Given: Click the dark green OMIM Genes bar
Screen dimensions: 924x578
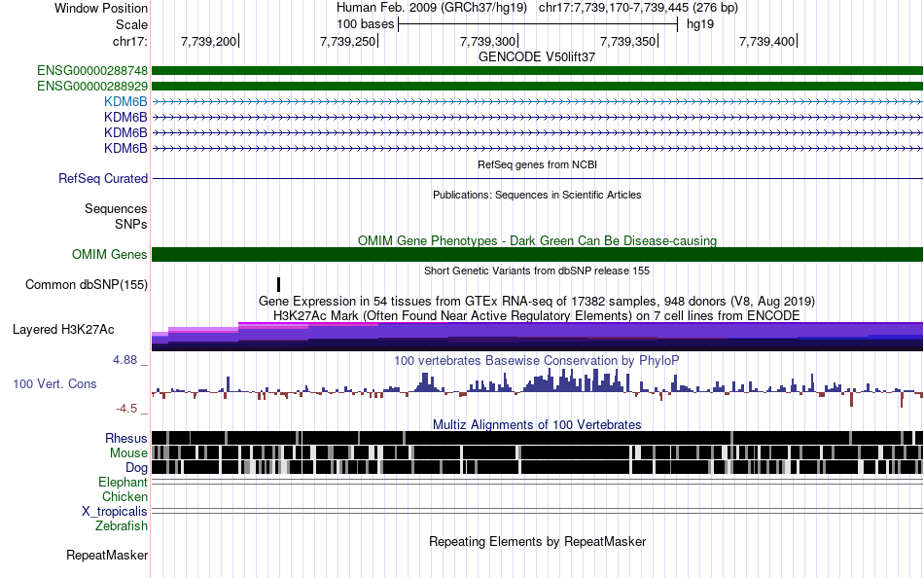Looking at the screenshot, I should pos(538,255).
